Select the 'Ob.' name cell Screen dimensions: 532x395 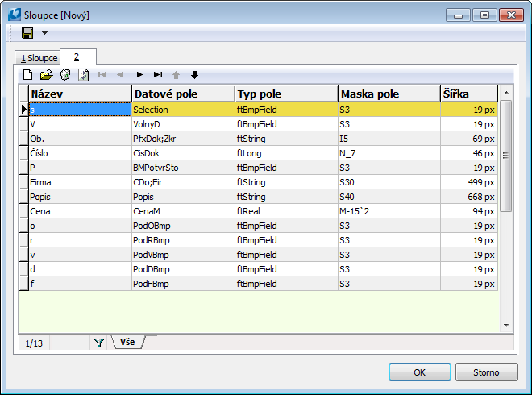click(80, 139)
